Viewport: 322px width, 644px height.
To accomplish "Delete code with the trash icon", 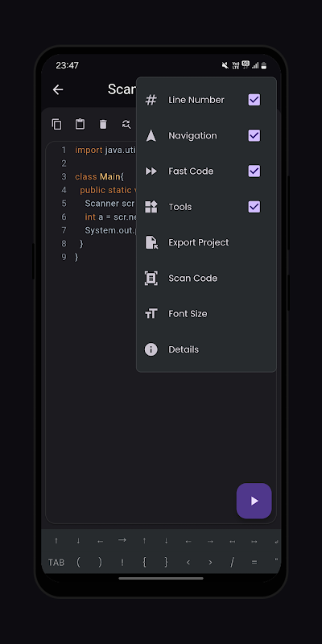I will click(103, 124).
